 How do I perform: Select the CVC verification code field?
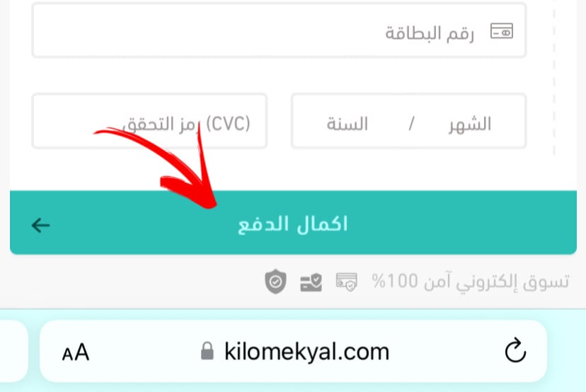(x=149, y=121)
